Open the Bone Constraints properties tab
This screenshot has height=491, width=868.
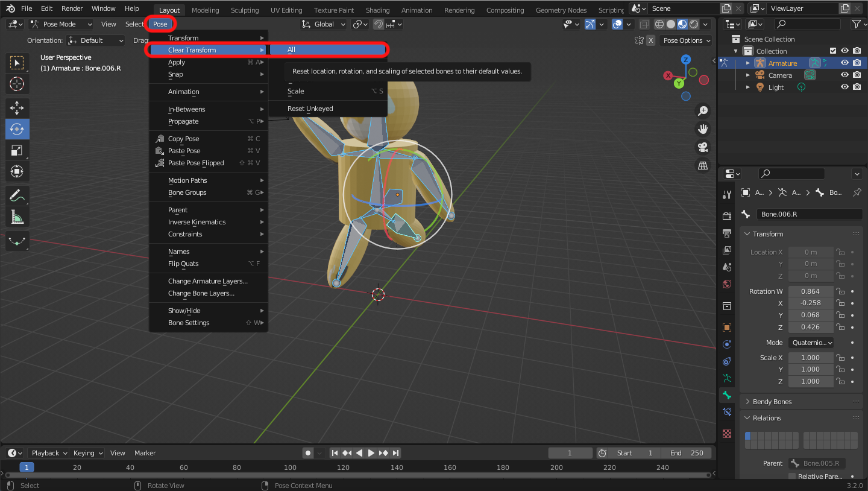point(728,412)
